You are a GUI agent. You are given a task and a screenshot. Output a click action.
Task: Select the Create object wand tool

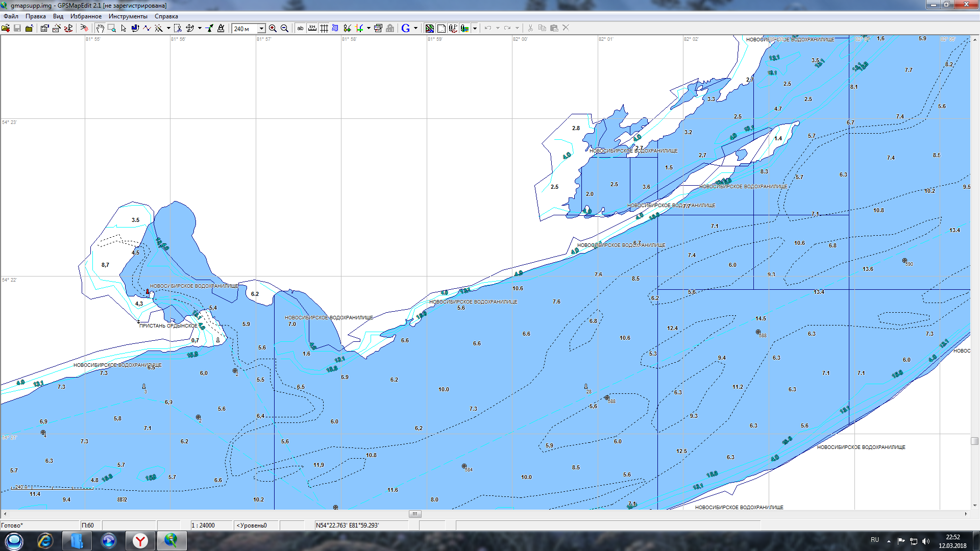159,28
